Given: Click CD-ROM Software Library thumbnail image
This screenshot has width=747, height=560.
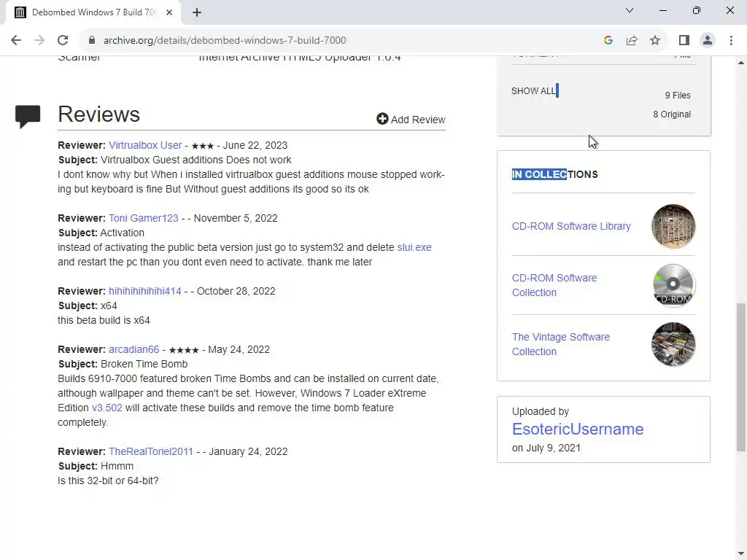Looking at the screenshot, I should click(x=673, y=226).
